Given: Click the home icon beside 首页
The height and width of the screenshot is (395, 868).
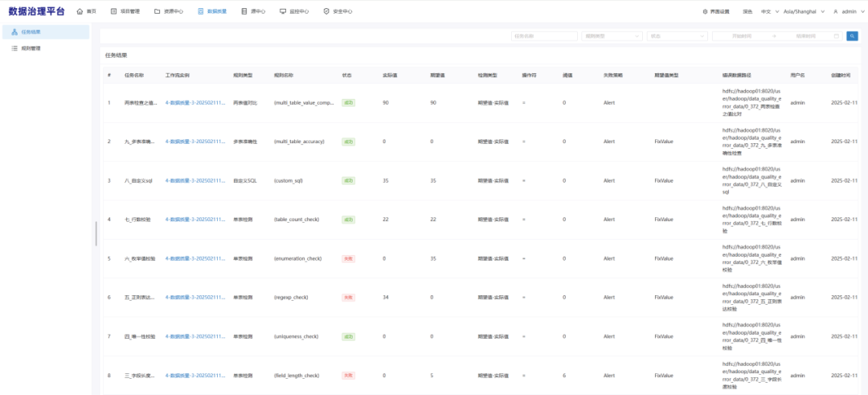Looking at the screenshot, I should (80, 11).
